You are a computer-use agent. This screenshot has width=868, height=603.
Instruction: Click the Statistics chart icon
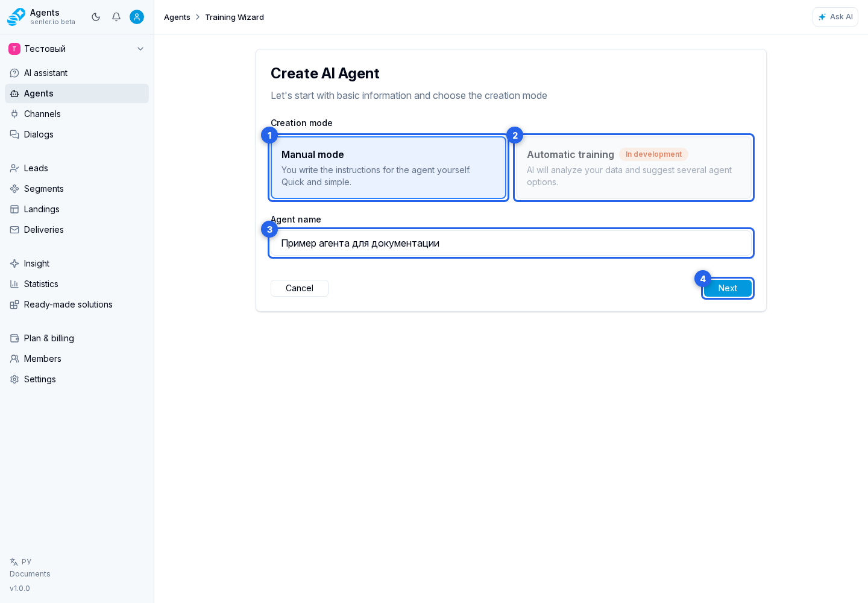[x=14, y=284]
